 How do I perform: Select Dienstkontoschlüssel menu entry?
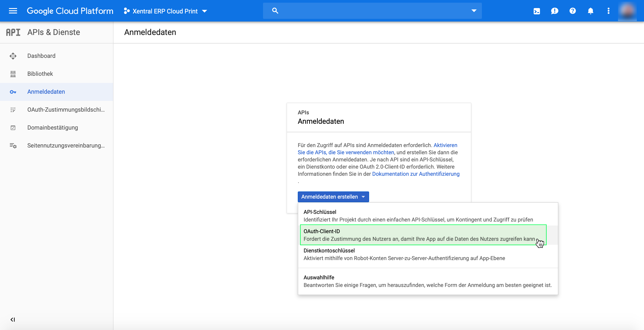tap(404, 254)
